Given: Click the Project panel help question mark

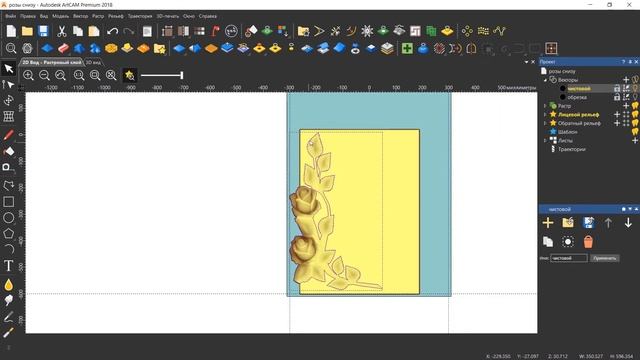Looking at the screenshot, I should coord(623,62).
